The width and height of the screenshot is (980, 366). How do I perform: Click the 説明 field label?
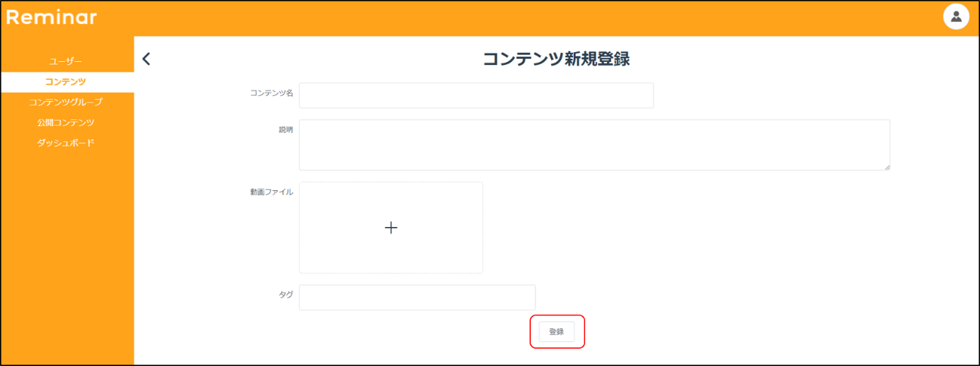coord(285,130)
